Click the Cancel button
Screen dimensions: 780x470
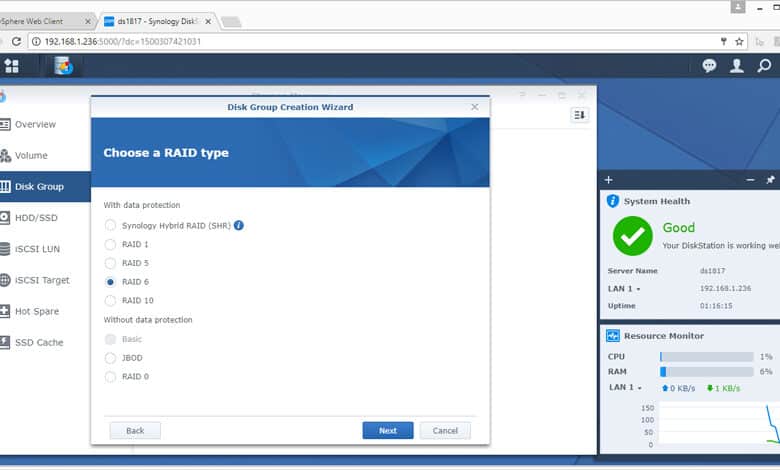tap(445, 431)
